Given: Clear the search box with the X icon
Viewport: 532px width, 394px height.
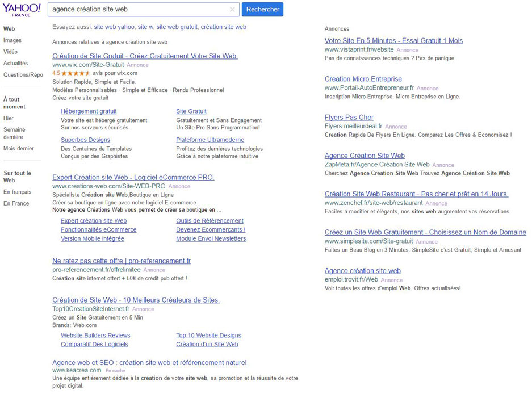Looking at the screenshot, I should (232, 10).
